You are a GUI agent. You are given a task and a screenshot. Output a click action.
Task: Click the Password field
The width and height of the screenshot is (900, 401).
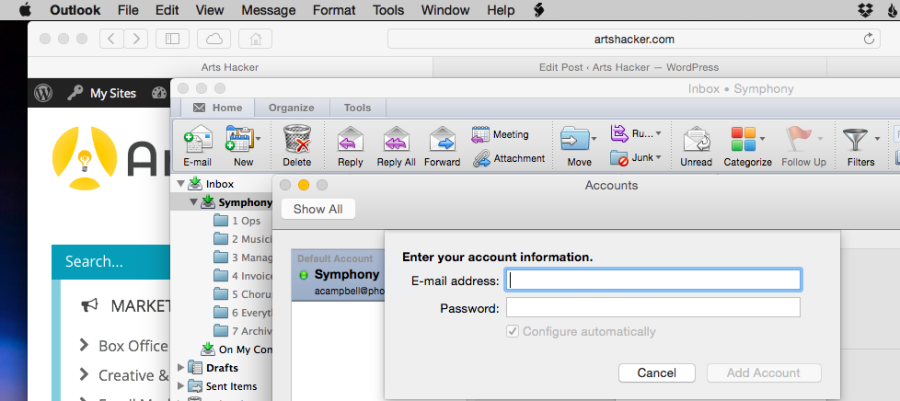(653, 307)
